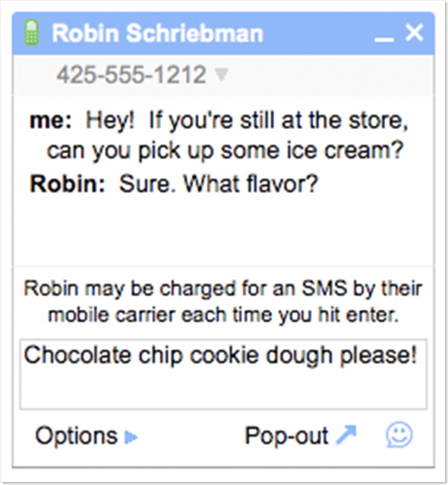Image resolution: width=448 pixels, height=485 pixels.
Task: Click the bold 'Robin:' sender label
Action: pos(68,184)
